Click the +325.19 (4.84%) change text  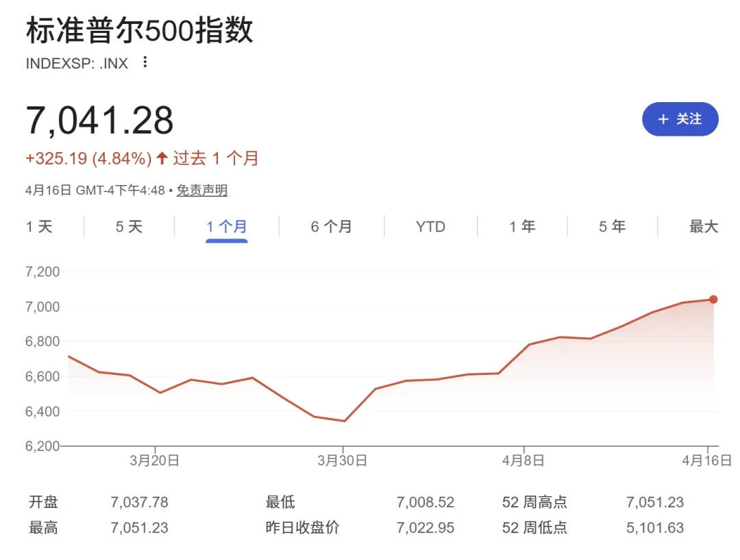tap(88, 158)
